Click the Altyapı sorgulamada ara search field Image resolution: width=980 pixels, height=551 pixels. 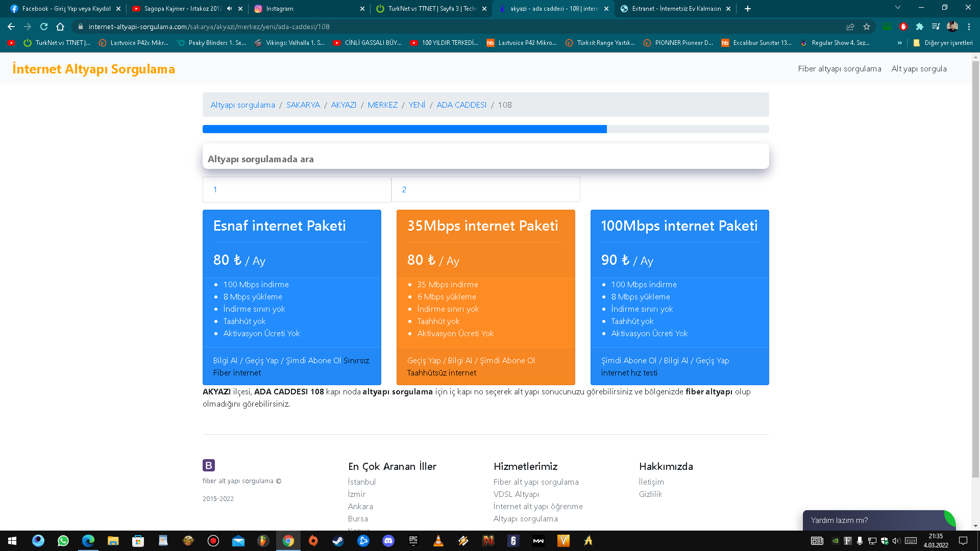(485, 159)
